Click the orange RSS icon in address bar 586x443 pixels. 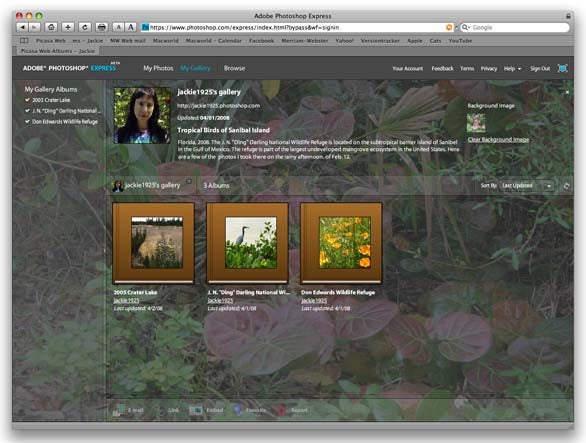coord(449,27)
